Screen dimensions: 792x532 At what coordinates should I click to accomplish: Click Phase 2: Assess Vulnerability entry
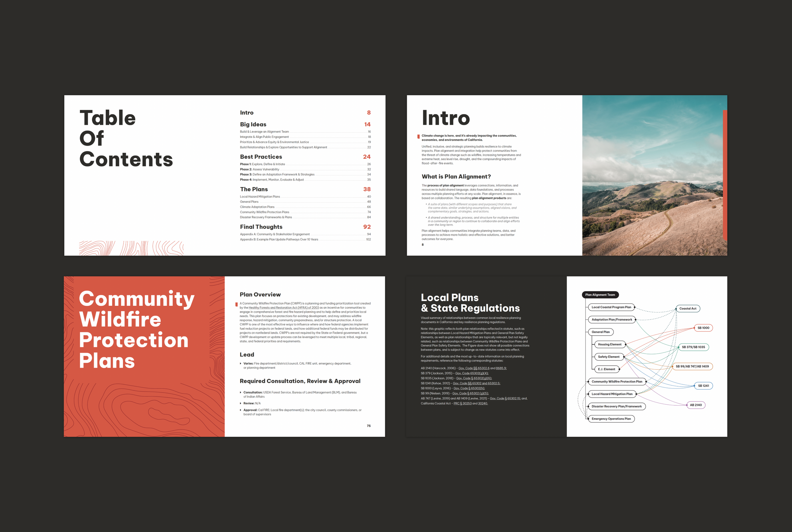pos(259,169)
